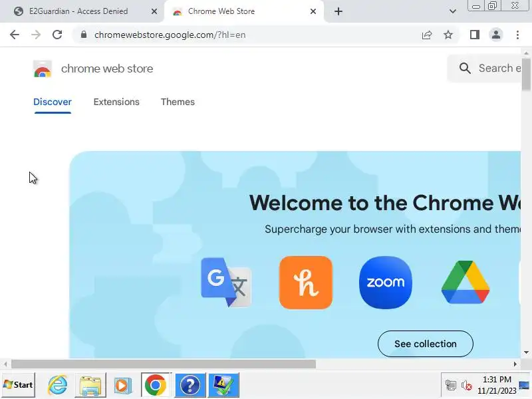Open the Chrome three-dot menu

coord(517,35)
